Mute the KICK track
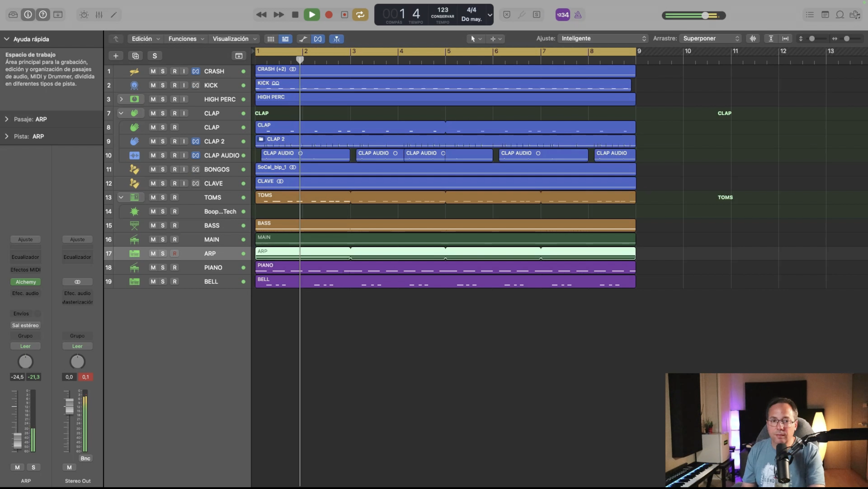This screenshot has height=489, width=868. [153, 85]
